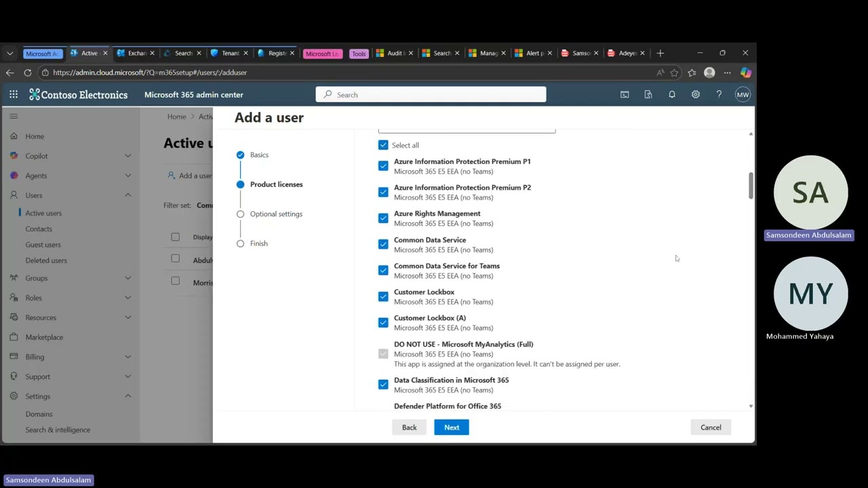The height and width of the screenshot is (488, 868).
Task: Open settings gear in admin header
Action: [696, 95]
